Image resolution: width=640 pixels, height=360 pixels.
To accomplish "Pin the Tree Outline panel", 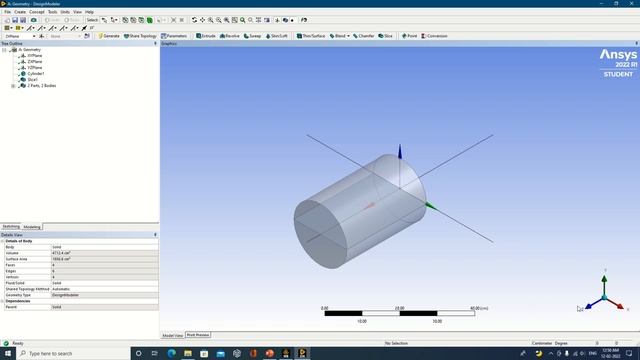I will (x=155, y=43).
